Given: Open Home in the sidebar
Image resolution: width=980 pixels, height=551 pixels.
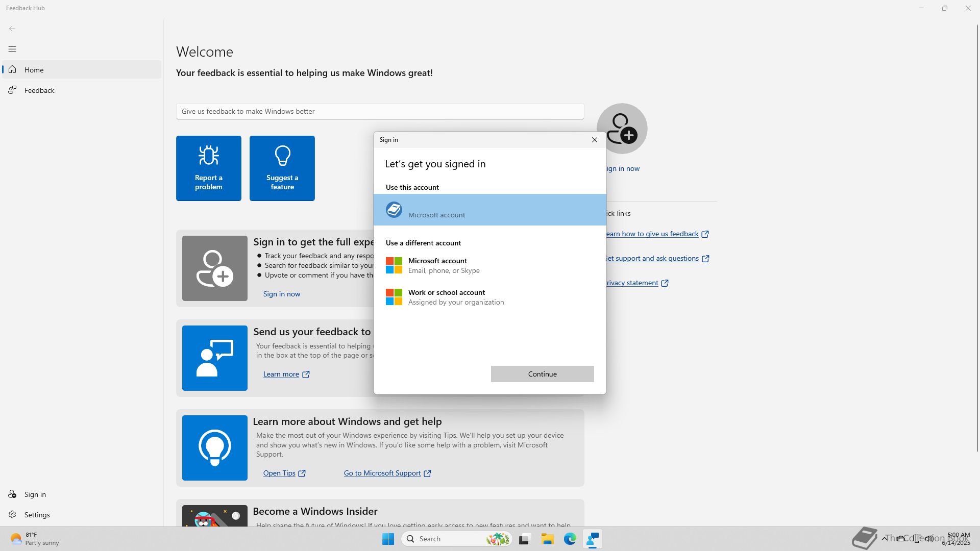Looking at the screenshot, I should click(x=34, y=70).
